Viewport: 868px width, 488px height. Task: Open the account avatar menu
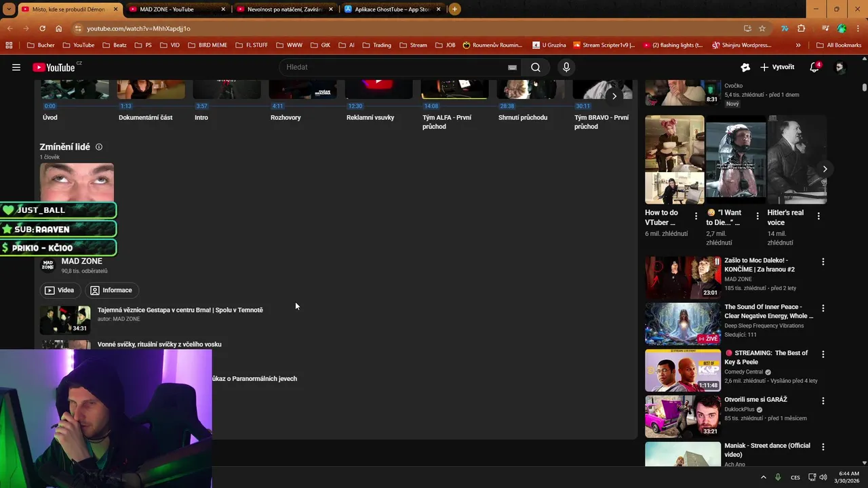840,67
